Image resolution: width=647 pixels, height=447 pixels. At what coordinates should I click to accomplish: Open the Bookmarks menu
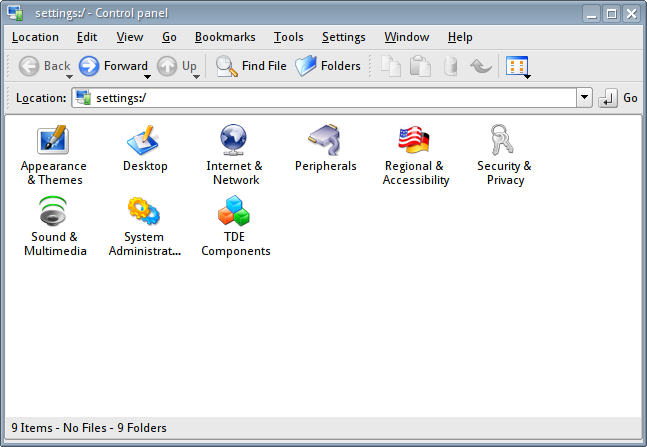(225, 37)
